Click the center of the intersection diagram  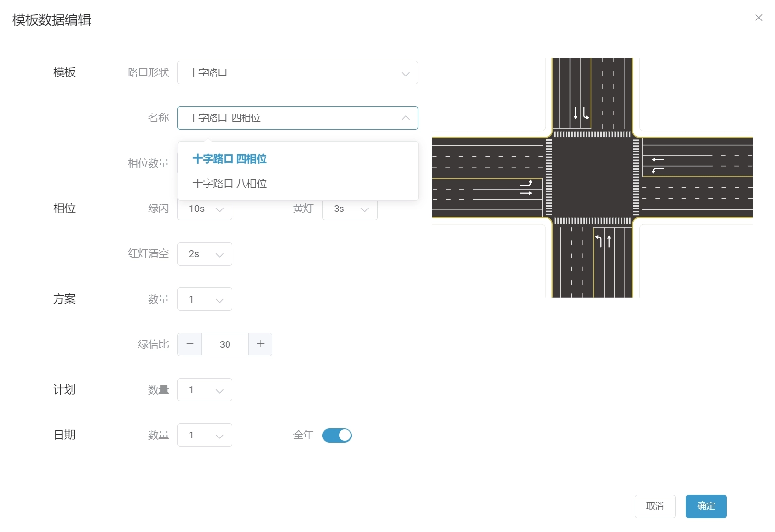[x=592, y=178]
